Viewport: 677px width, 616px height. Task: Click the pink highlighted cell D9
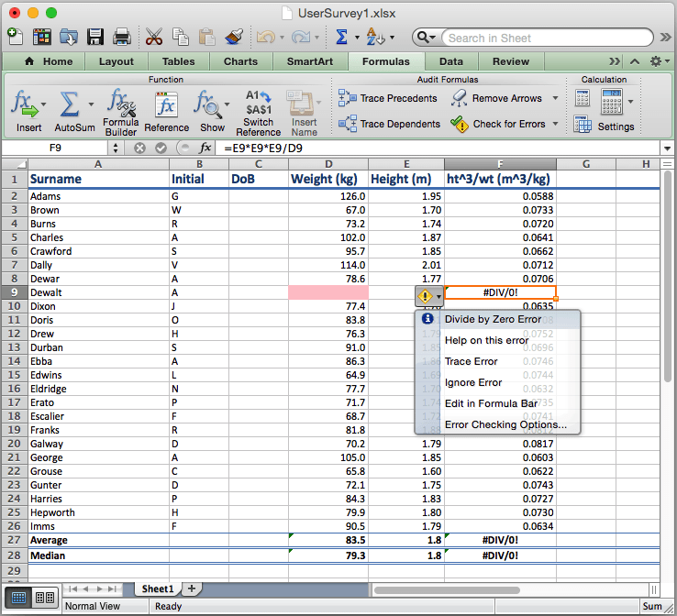(327, 292)
